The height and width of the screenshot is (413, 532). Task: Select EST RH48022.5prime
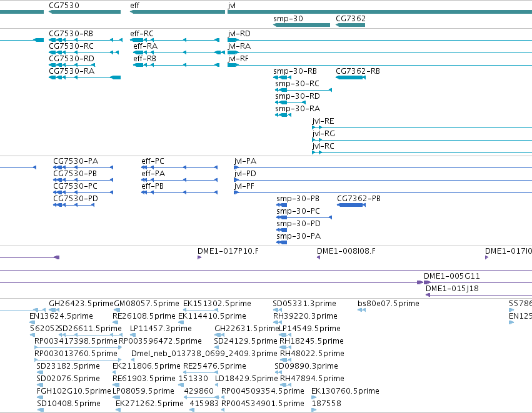click(x=286, y=360)
